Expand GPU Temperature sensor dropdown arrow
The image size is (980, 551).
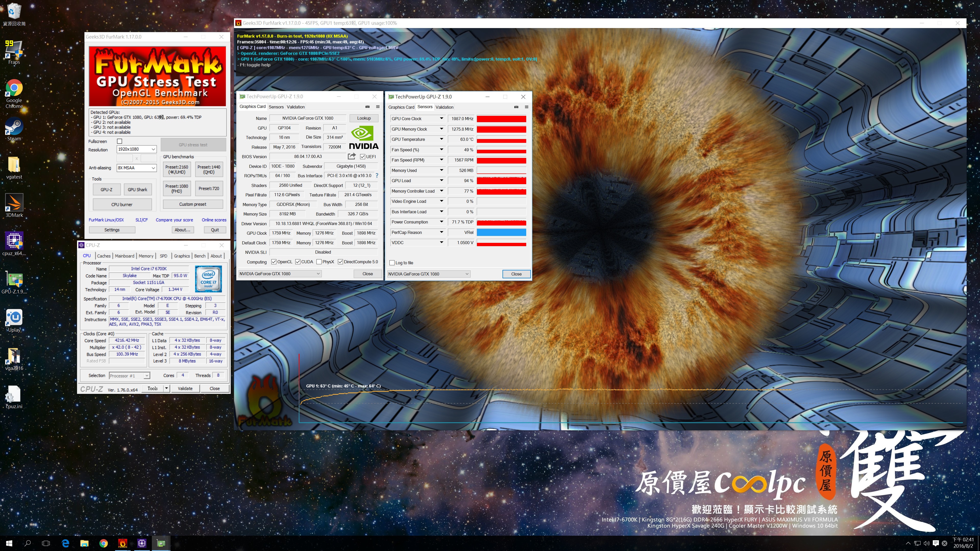pyautogui.click(x=441, y=139)
